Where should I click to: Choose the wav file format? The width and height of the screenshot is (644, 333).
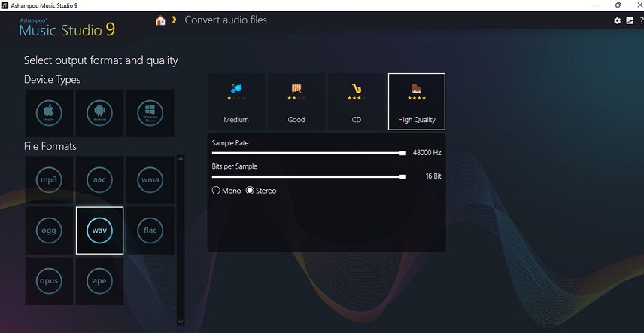[x=100, y=231]
